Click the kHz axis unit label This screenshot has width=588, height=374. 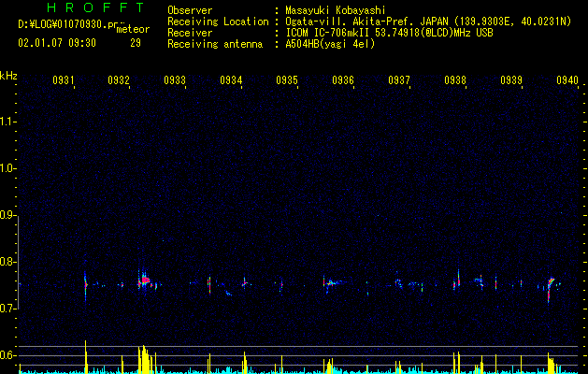[8, 76]
